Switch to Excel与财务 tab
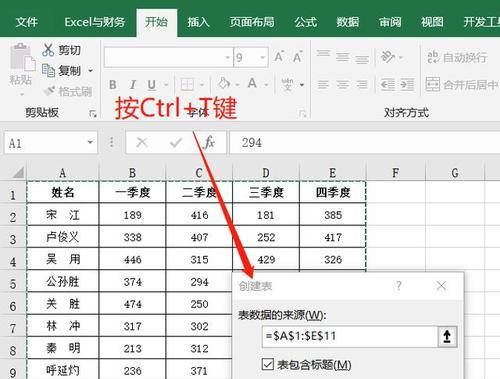This screenshot has height=379, width=500. point(95,22)
